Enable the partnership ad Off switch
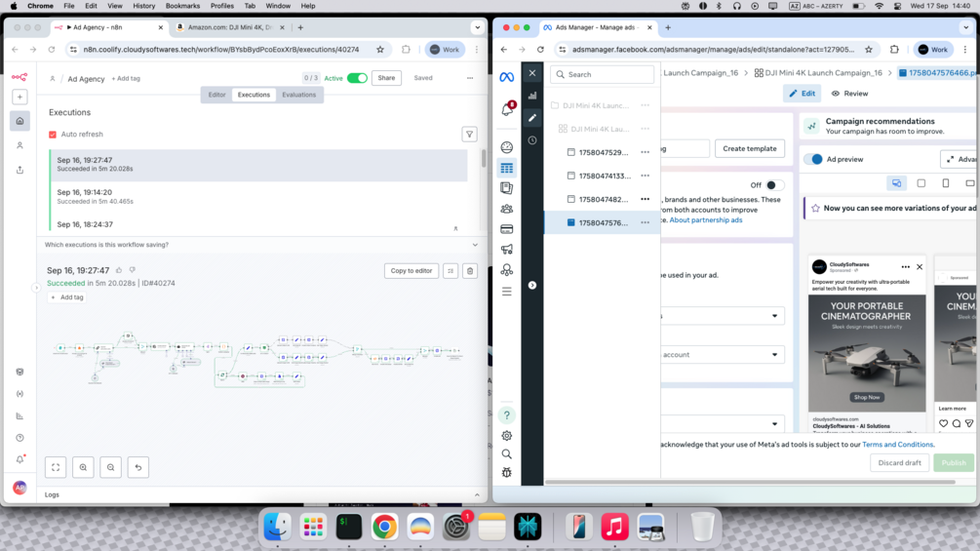 pos(773,185)
